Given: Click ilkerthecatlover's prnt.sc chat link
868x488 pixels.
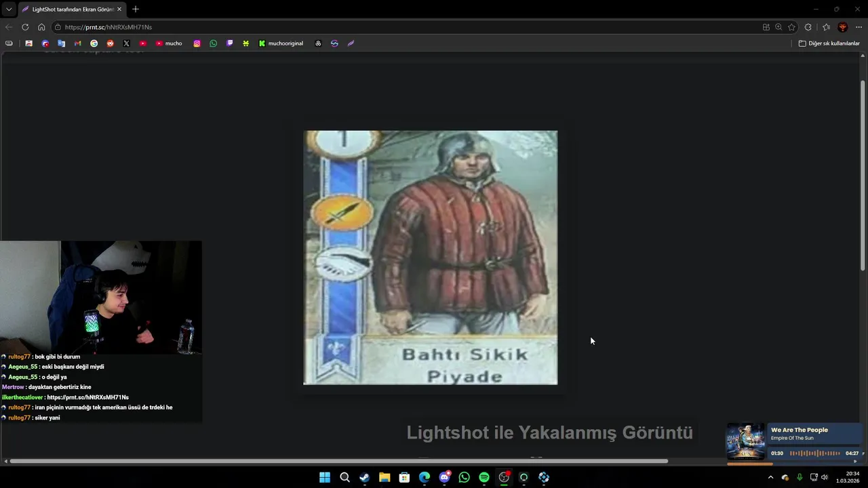Looking at the screenshot, I should pos(87,397).
